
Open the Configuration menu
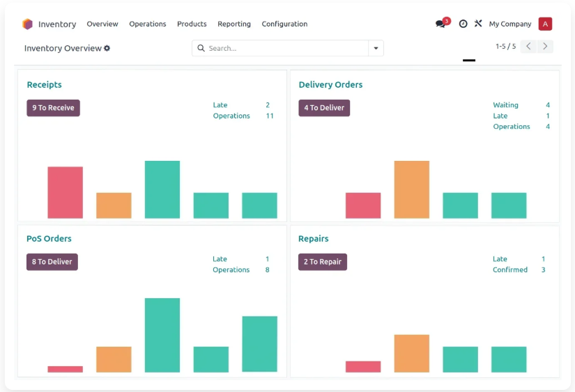(284, 24)
